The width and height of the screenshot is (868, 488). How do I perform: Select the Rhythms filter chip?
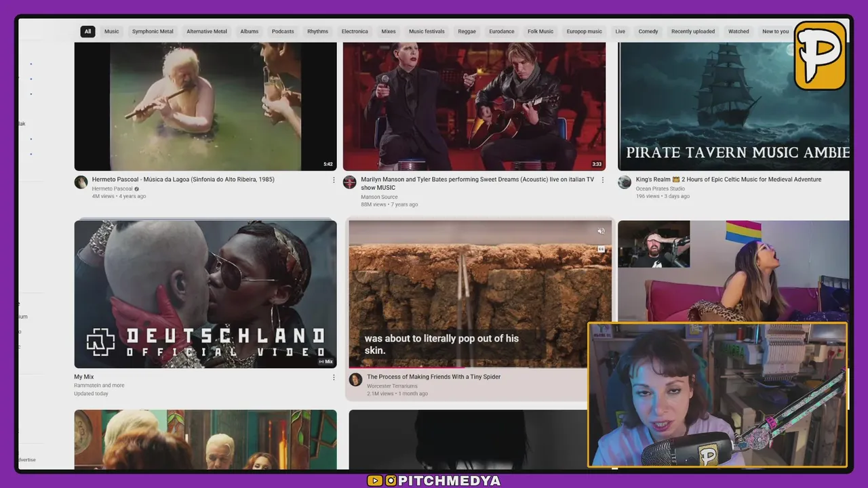[x=317, y=31]
